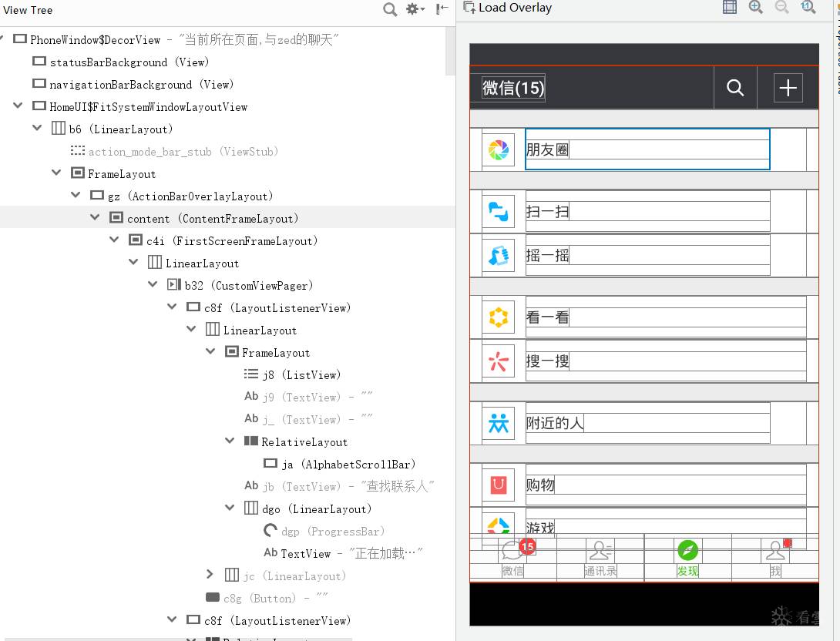Select the yellow 看一看 icon
Image resolution: width=840 pixels, height=641 pixels.
(498, 317)
